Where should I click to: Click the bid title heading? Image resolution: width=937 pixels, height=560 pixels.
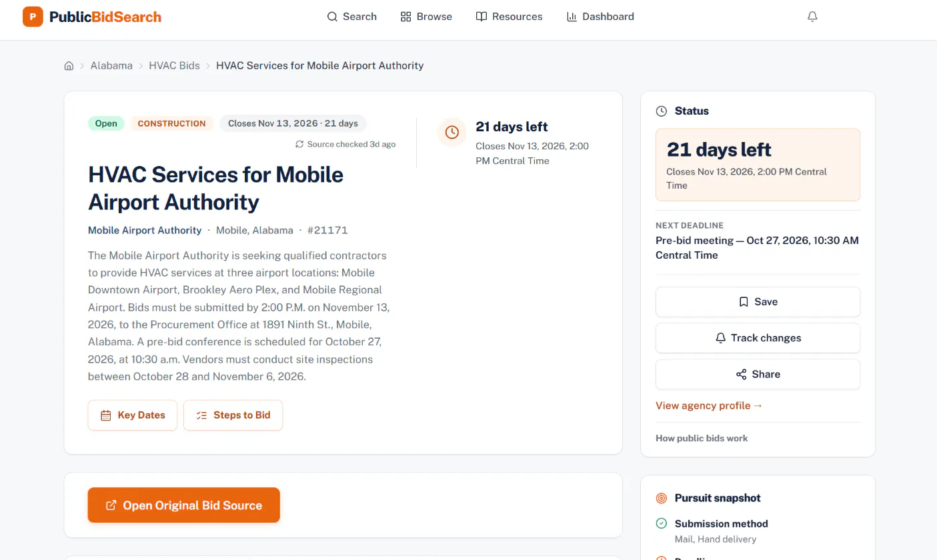(x=216, y=188)
